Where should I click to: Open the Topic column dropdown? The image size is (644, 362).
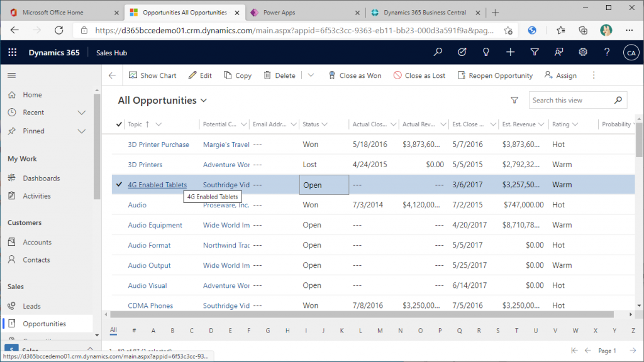(x=158, y=124)
